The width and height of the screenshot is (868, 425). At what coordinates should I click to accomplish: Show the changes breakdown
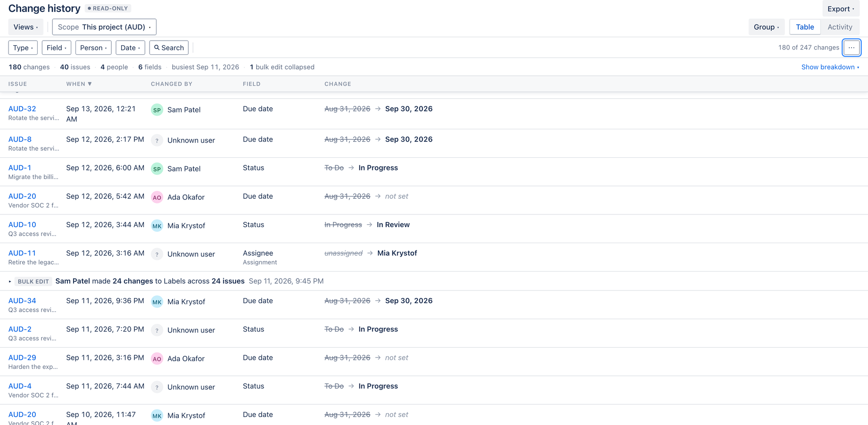[830, 67]
